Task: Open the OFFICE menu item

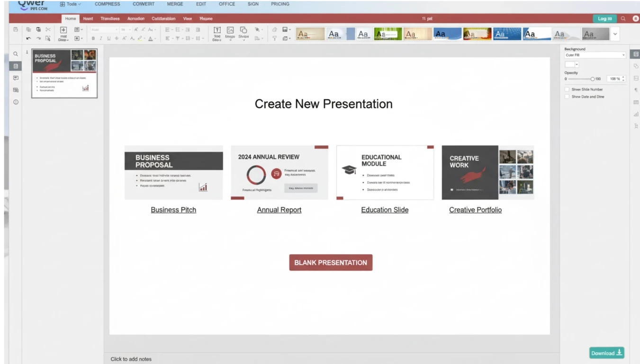Action: (227, 4)
